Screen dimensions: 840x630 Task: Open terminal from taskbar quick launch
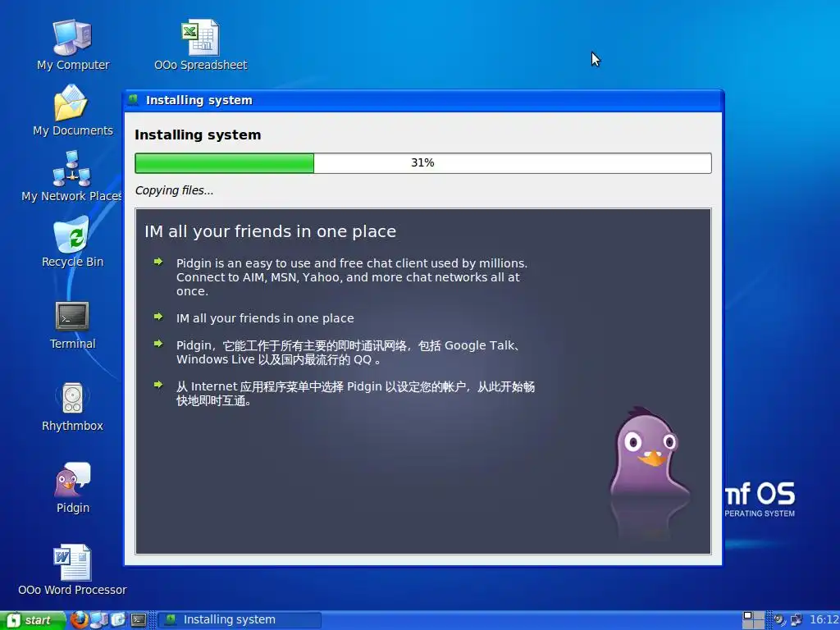tap(139, 620)
